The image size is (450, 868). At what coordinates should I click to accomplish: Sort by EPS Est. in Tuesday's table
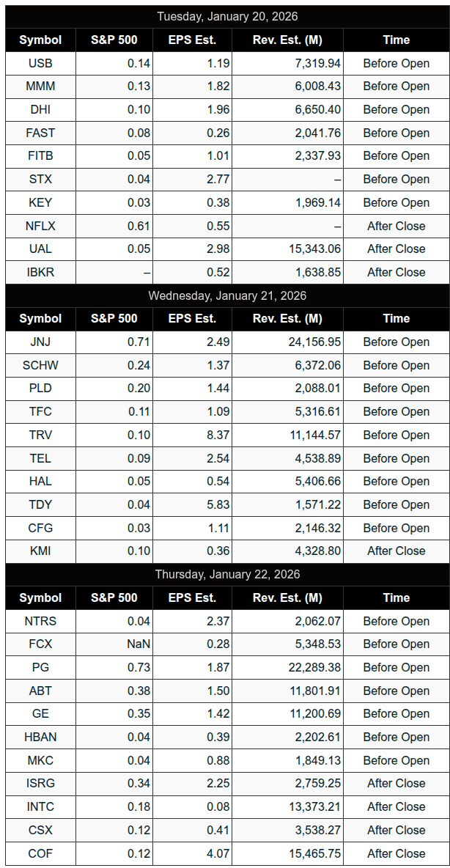point(192,40)
